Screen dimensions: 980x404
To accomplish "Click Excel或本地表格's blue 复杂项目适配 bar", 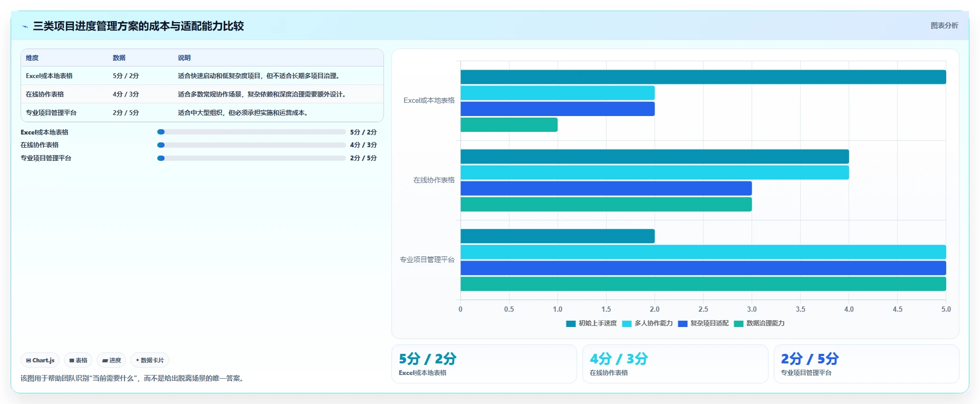I will [558, 109].
